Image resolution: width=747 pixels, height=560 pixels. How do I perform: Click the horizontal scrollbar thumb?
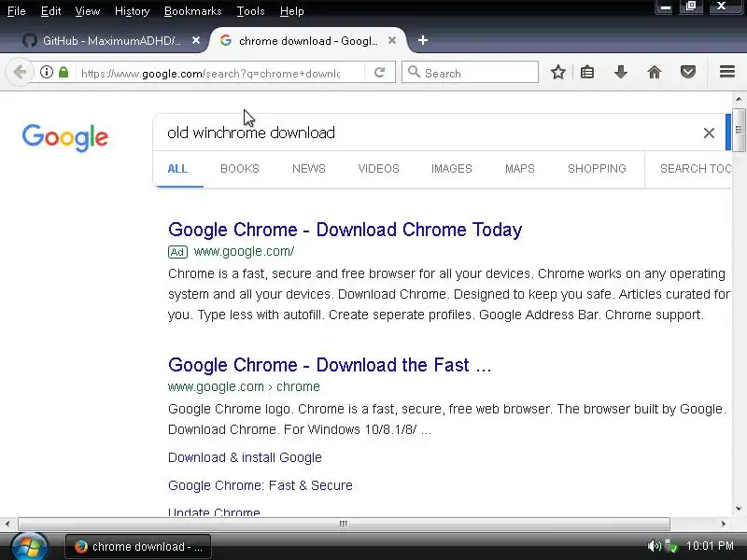[344, 525]
